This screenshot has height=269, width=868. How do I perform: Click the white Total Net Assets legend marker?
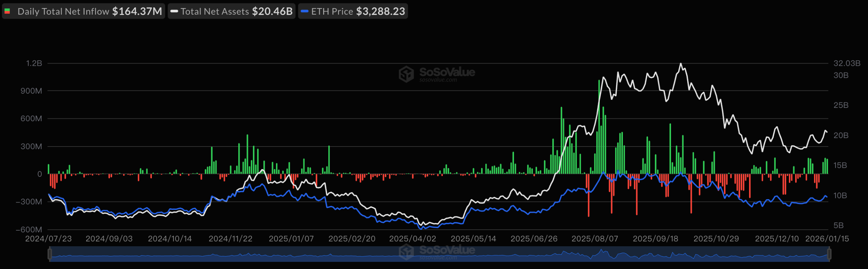[x=174, y=12]
